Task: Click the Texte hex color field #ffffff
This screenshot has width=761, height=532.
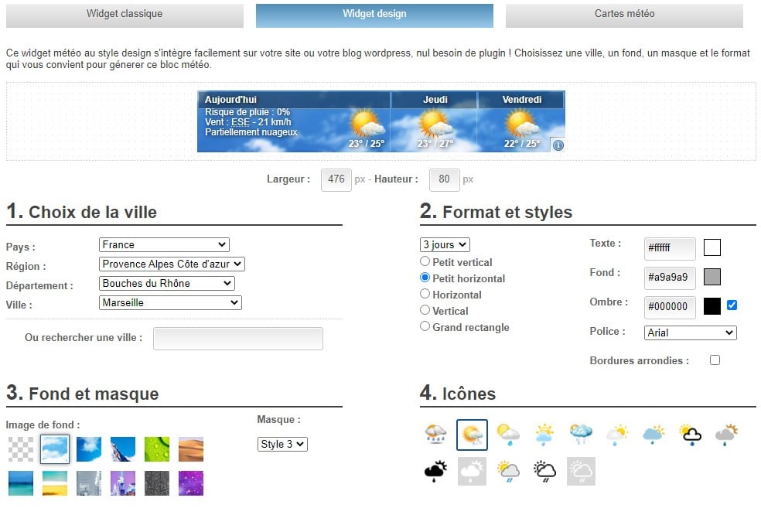Action: [670, 248]
